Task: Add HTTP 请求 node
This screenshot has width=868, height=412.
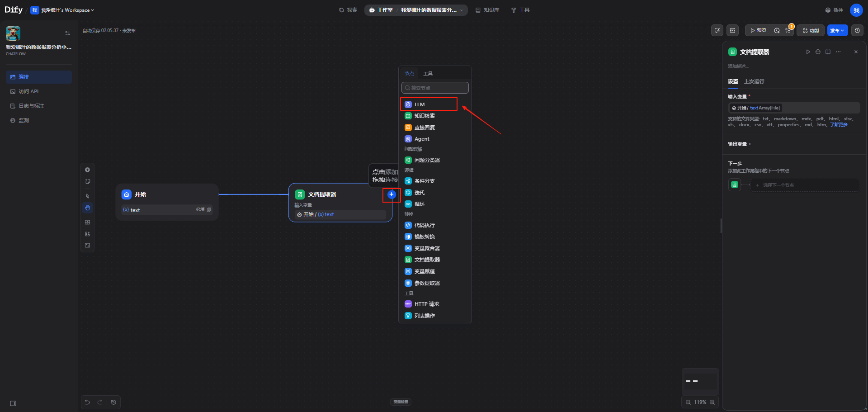Action: (x=435, y=304)
